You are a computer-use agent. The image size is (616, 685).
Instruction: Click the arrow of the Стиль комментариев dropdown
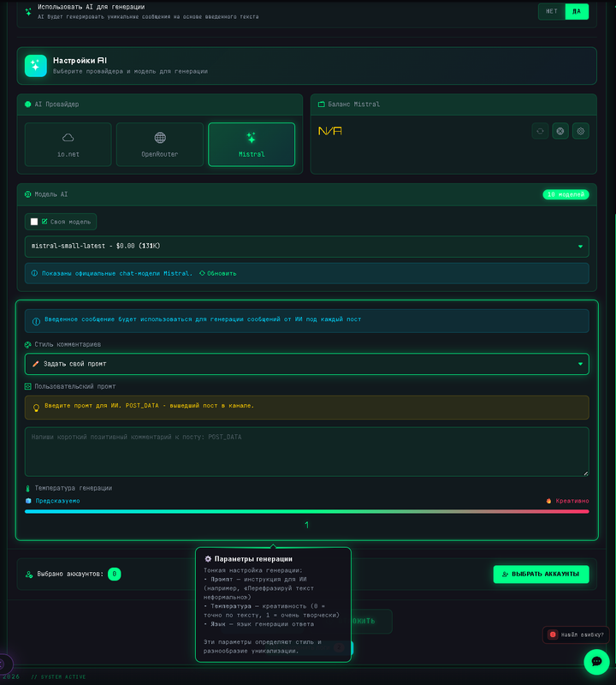[580, 364]
